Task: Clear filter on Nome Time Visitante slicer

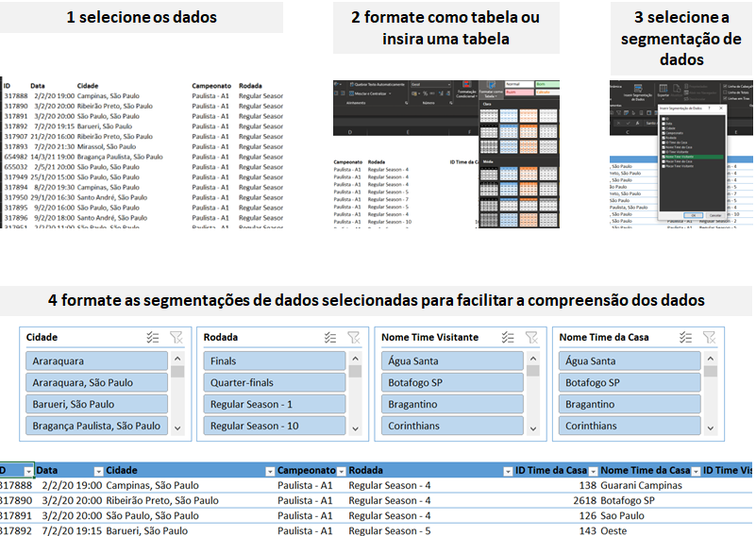Action: pyautogui.click(x=531, y=338)
